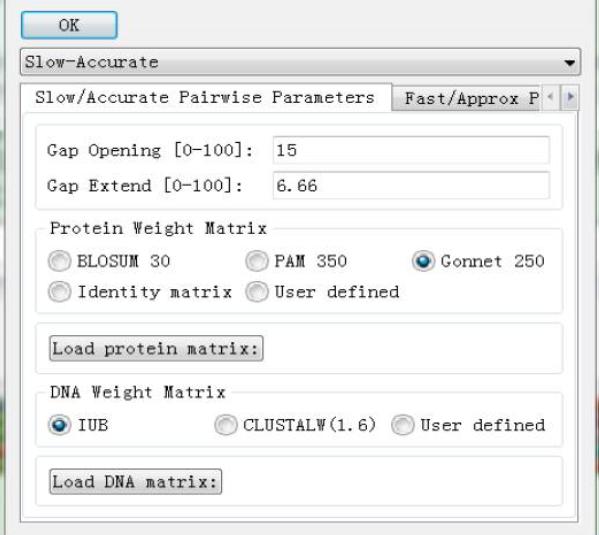Choose the Identity matrix option

(60, 292)
